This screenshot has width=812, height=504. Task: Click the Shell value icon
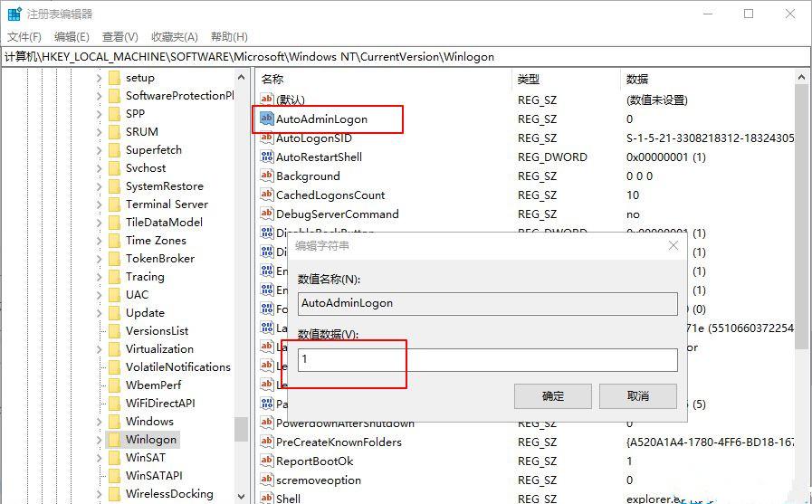point(266,498)
